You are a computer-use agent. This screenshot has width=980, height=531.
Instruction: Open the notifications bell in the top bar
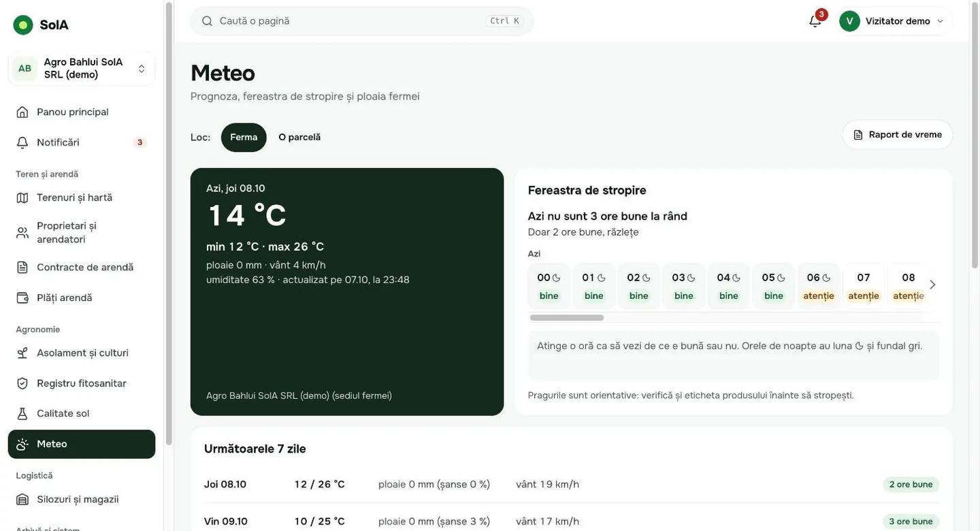coord(815,21)
